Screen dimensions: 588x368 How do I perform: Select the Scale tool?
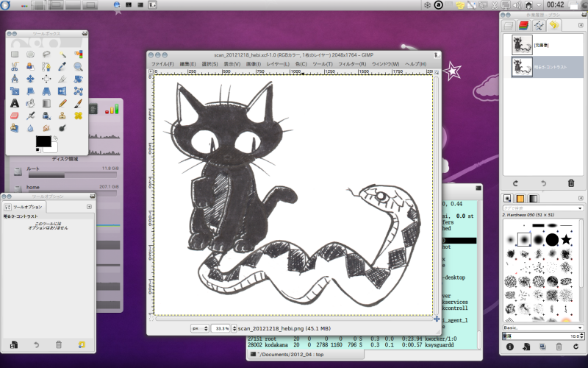[15, 91]
